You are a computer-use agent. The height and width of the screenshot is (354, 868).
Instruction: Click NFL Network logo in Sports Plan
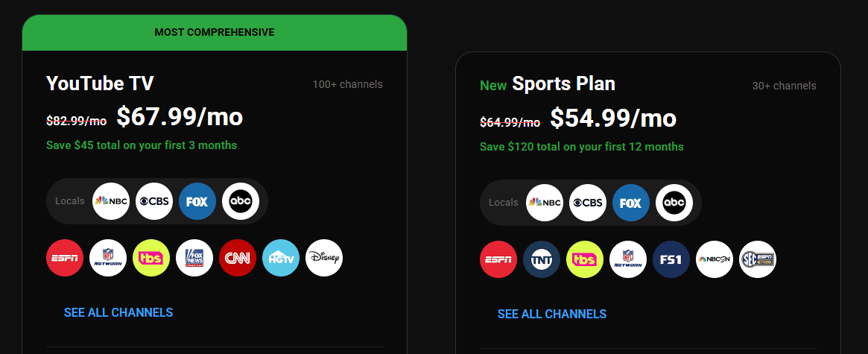(628, 259)
